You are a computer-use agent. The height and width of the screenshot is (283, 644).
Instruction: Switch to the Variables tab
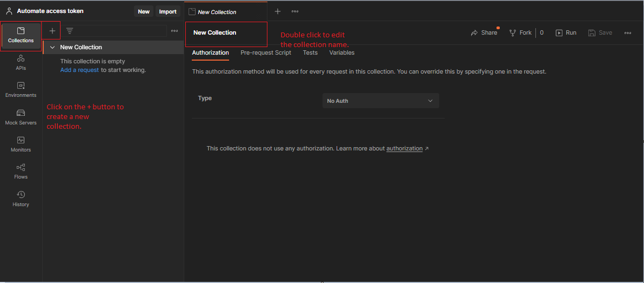341,52
